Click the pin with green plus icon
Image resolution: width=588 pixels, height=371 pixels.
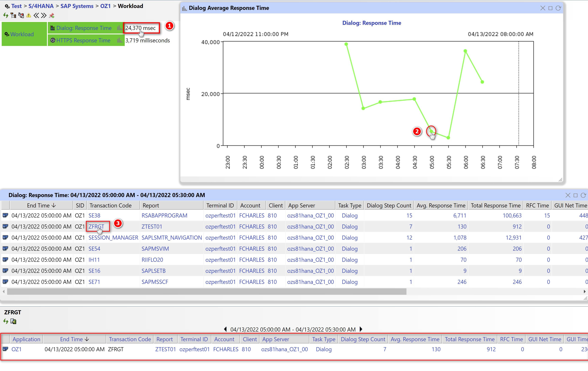(52, 16)
